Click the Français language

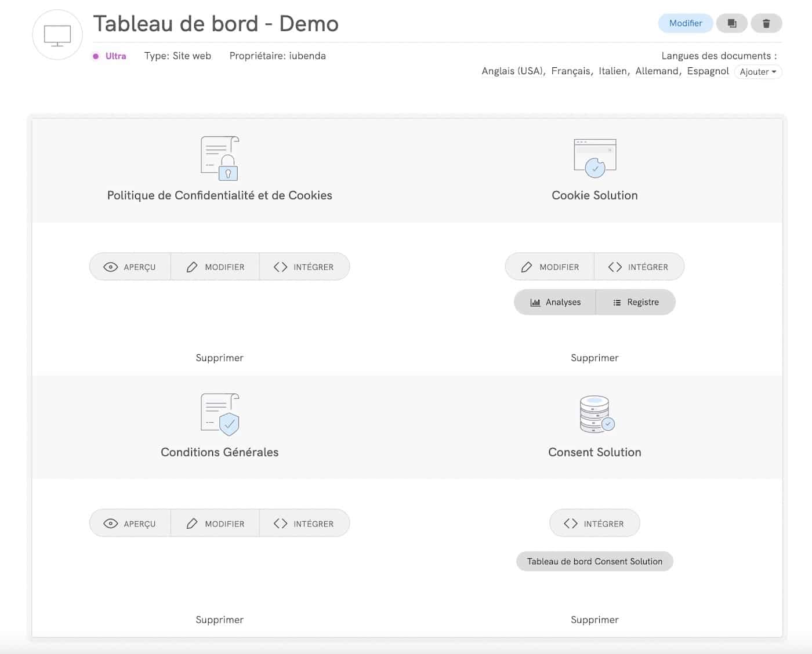pos(571,71)
